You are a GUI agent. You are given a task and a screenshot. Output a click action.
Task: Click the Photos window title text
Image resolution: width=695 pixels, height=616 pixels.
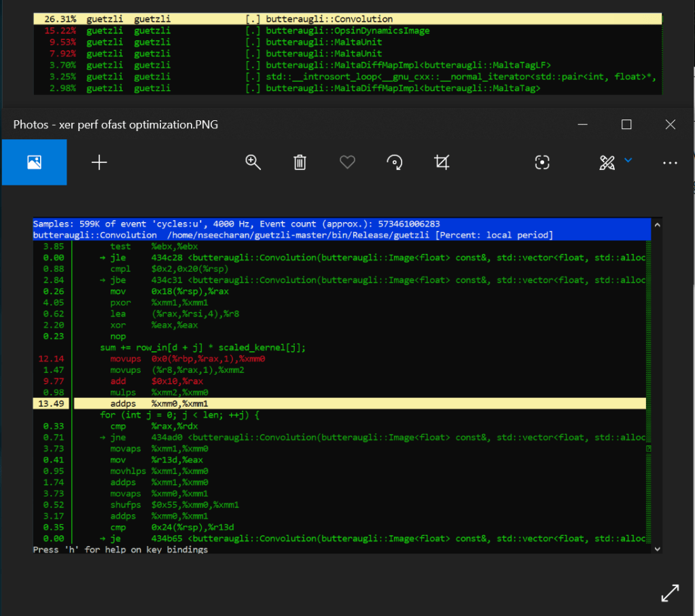[x=115, y=125]
